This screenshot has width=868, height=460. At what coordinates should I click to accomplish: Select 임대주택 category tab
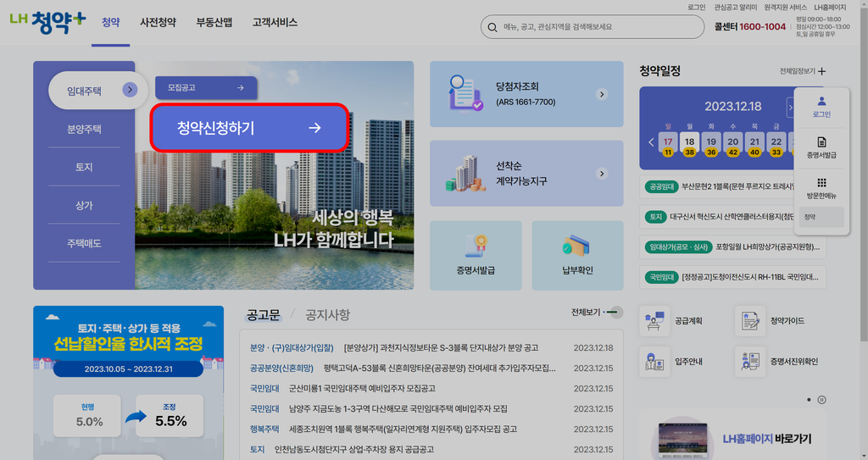click(98, 91)
